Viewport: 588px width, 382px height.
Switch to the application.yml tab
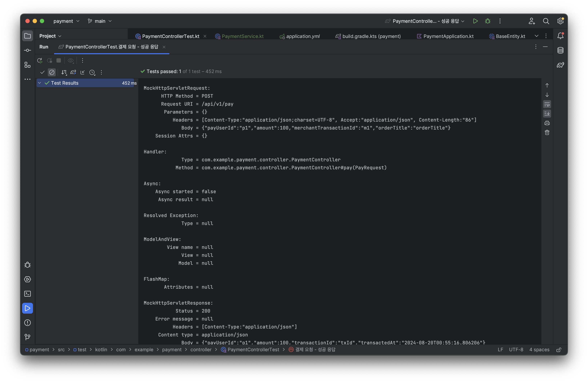pos(302,36)
